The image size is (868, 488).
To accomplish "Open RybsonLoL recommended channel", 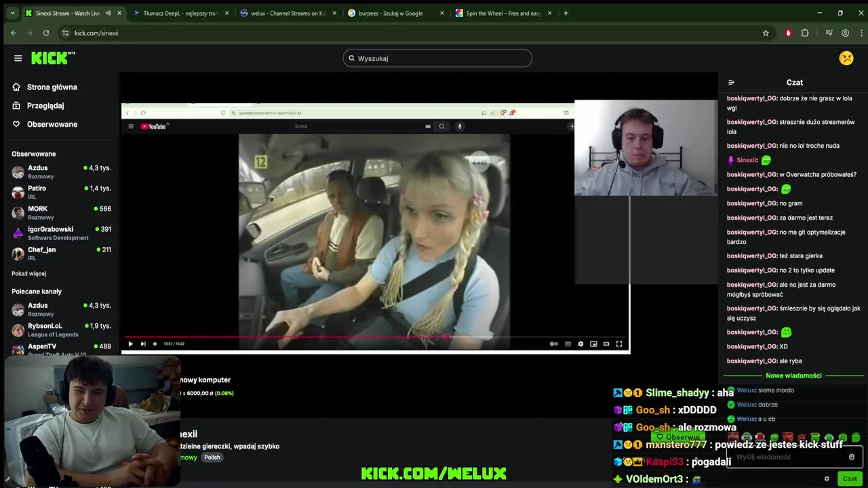I will coord(61,330).
